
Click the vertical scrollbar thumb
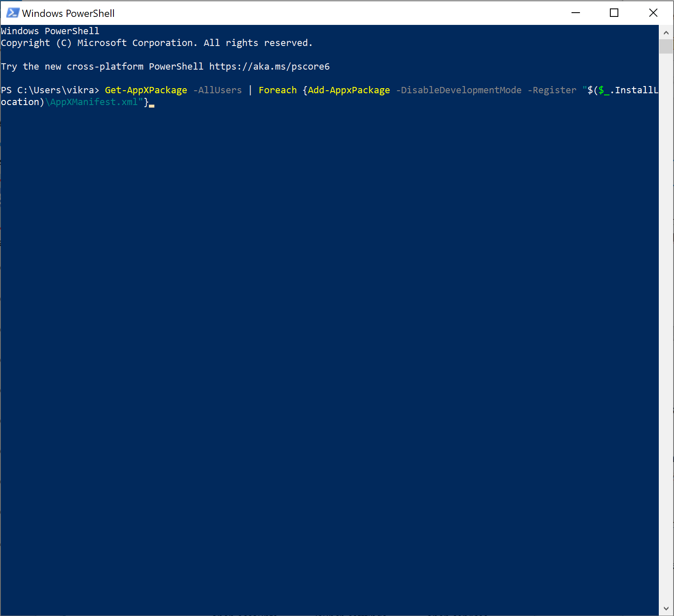click(666, 46)
